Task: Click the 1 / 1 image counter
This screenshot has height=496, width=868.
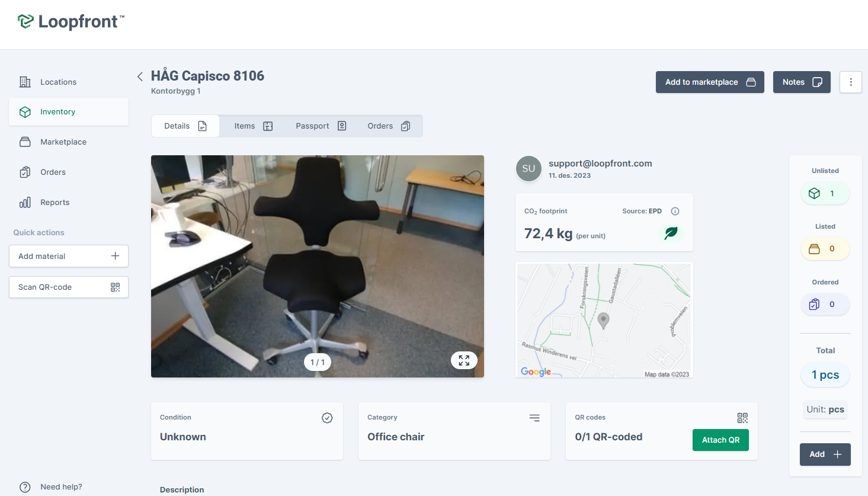Action: pos(318,362)
